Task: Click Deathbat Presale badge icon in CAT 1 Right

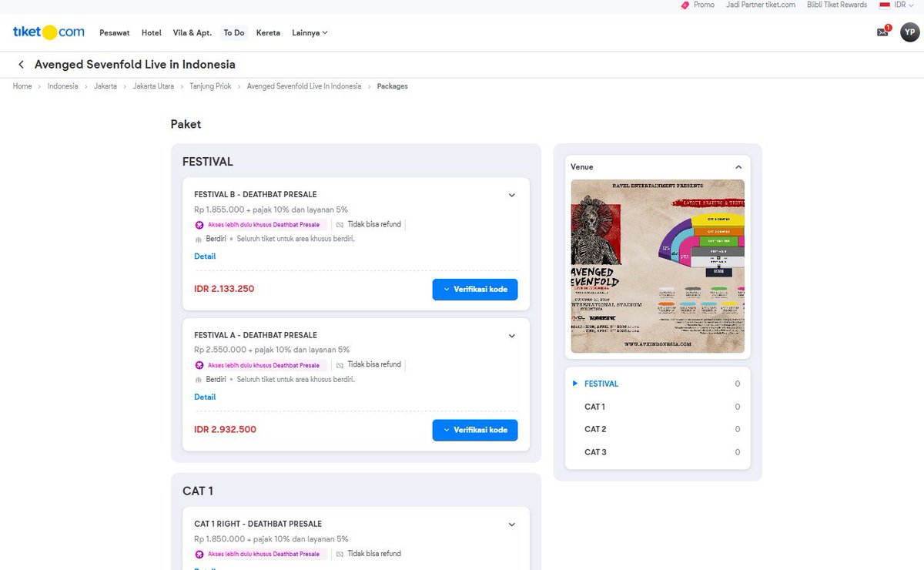Action: pyautogui.click(x=199, y=554)
